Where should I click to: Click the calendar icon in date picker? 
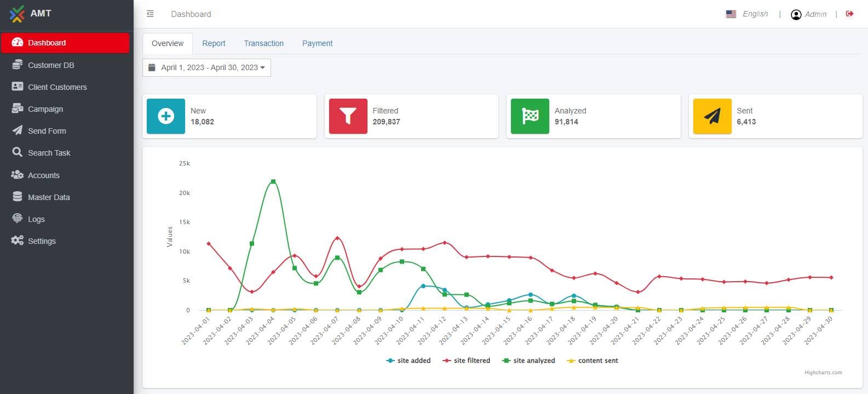[x=152, y=67]
